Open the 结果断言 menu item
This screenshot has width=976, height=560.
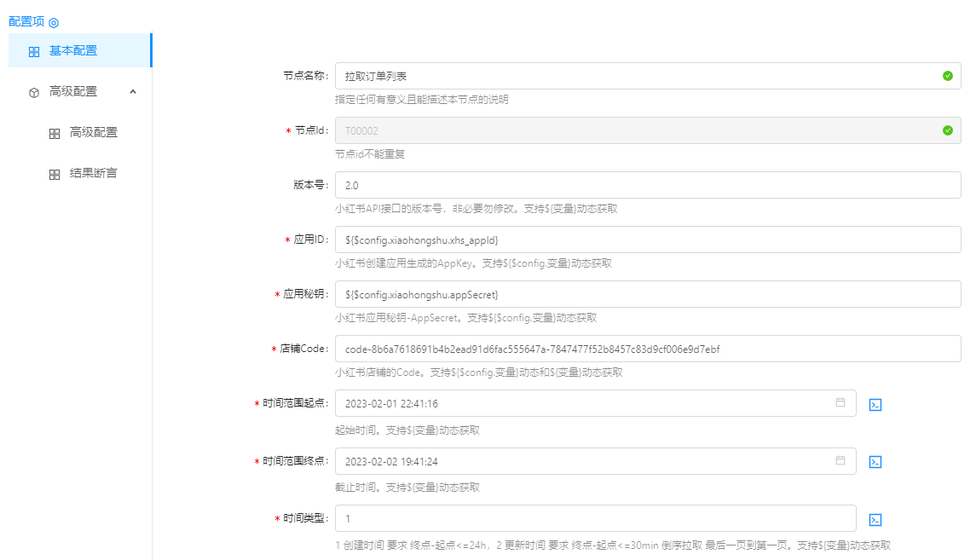(94, 174)
